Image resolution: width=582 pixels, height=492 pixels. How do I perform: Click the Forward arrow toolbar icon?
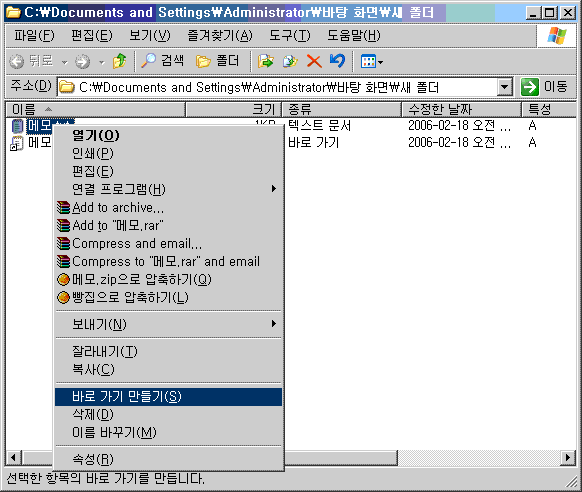(x=82, y=61)
